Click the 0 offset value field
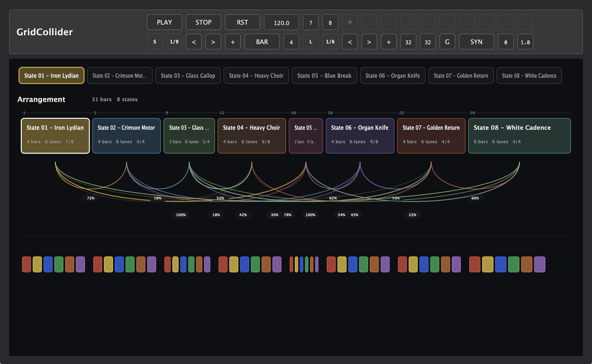Screen dimensions: 592x364 [x=506, y=42]
